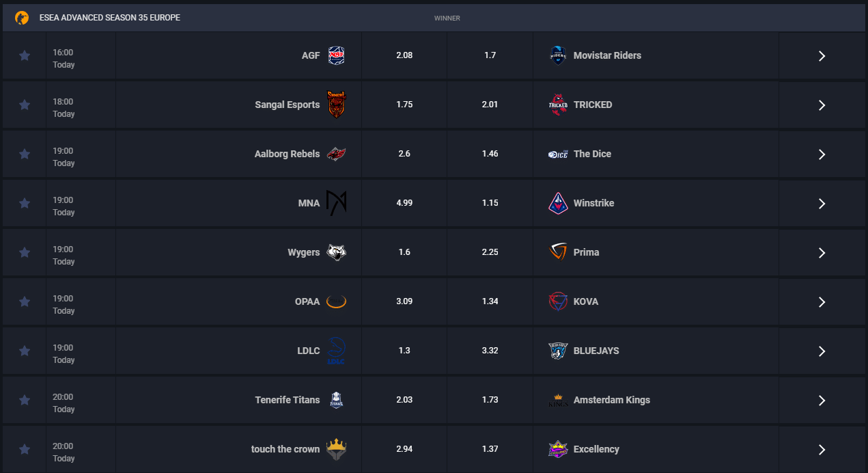Favorite the AGF vs Movistar Riders match
Screen dimensions: 868x473
(x=25, y=56)
